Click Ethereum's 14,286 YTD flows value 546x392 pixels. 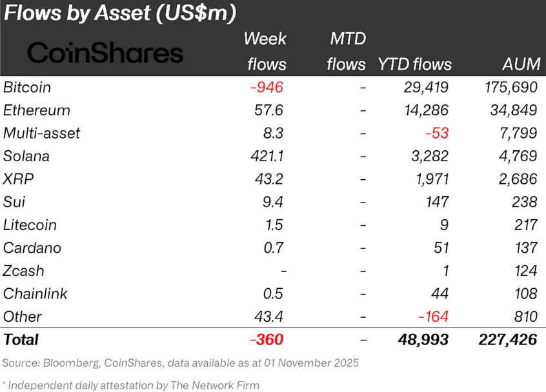425,110
